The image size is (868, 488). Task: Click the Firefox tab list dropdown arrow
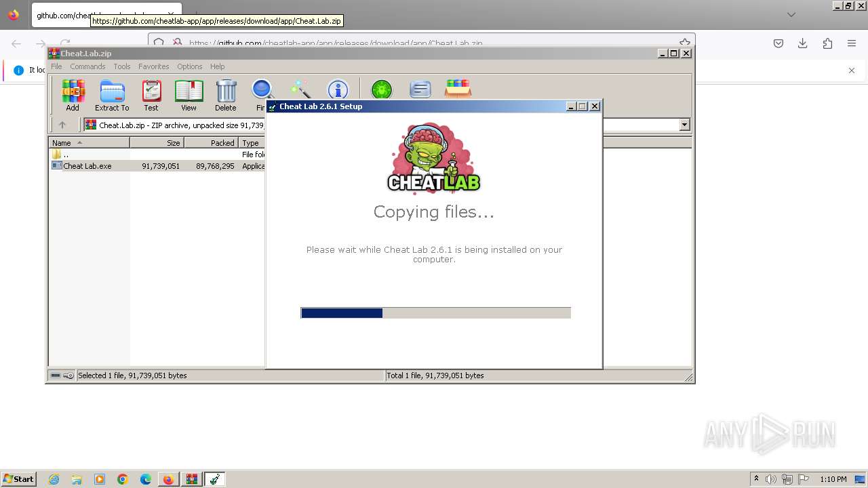pyautogui.click(x=791, y=15)
